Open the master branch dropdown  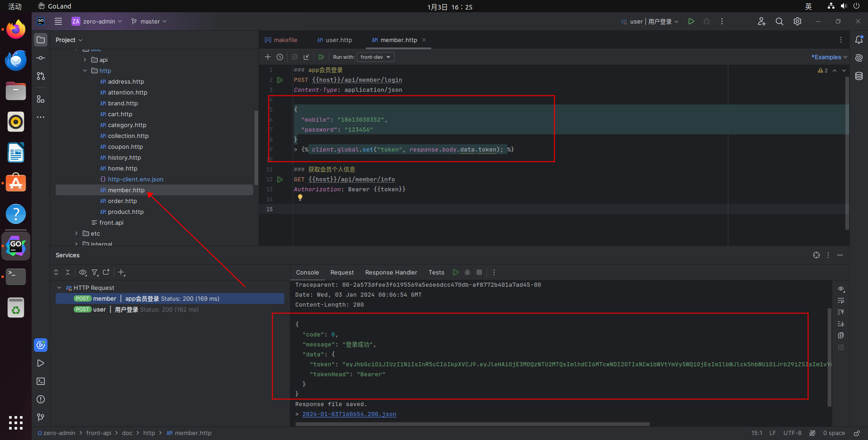(x=149, y=21)
